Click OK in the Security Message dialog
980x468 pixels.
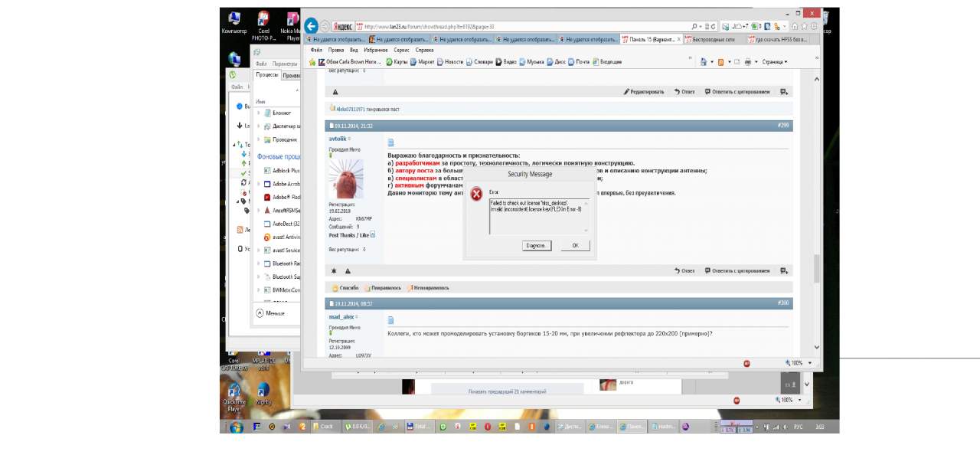[x=575, y=246]
